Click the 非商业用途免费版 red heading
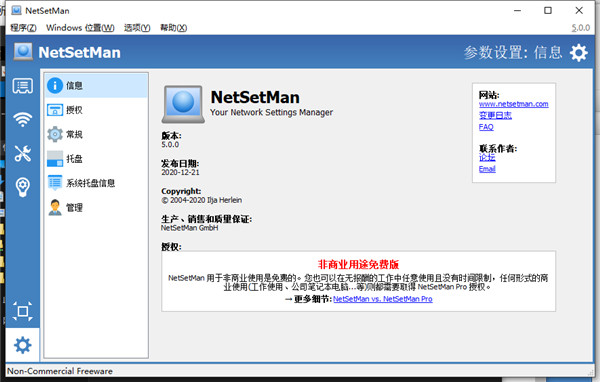 (358, 264)
